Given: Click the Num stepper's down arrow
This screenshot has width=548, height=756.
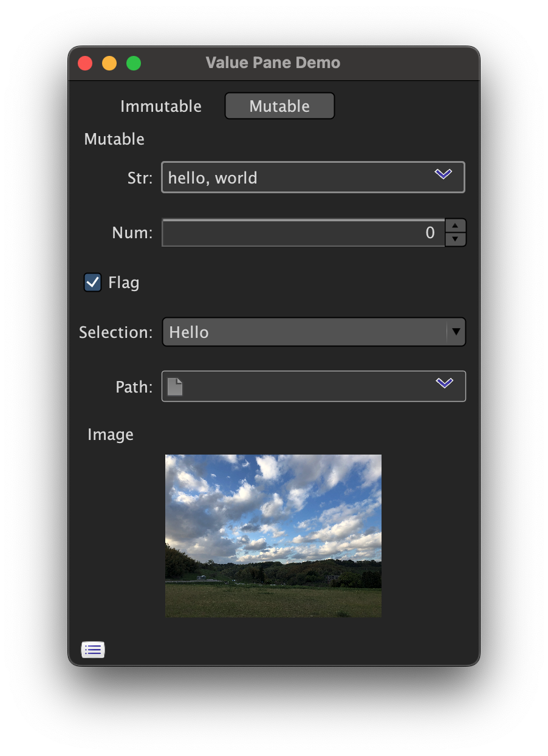Looking at the screenshot, I should (456, 239).
